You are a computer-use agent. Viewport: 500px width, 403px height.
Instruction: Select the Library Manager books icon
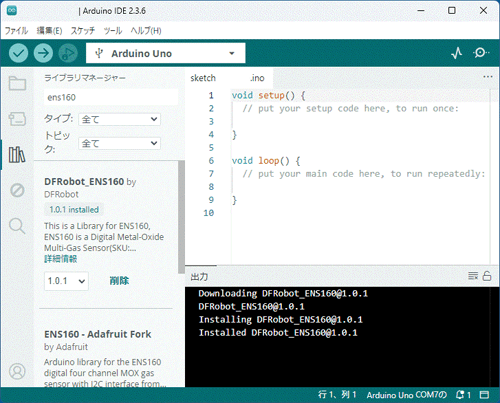17,155
